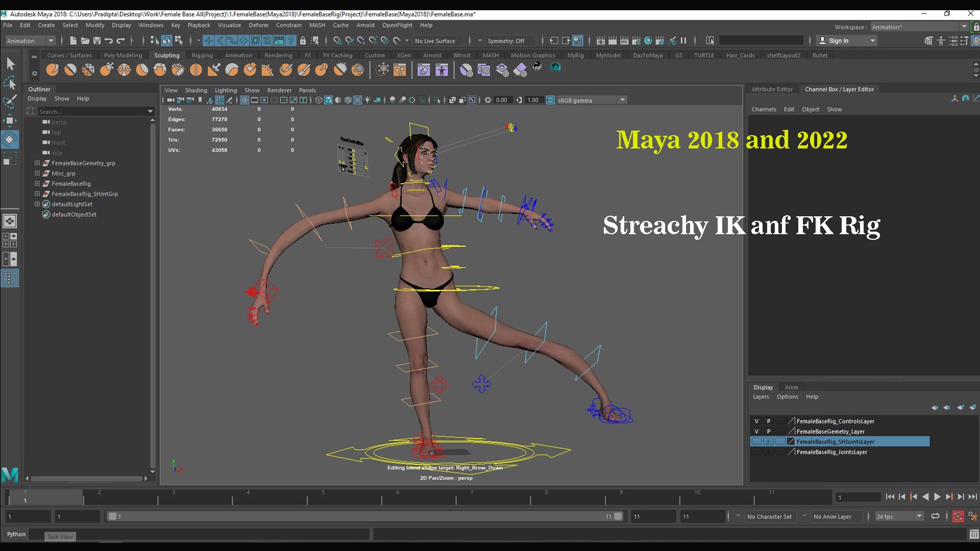
Task: Choose the Scale tool in toolbox
Action: [10, 159]
